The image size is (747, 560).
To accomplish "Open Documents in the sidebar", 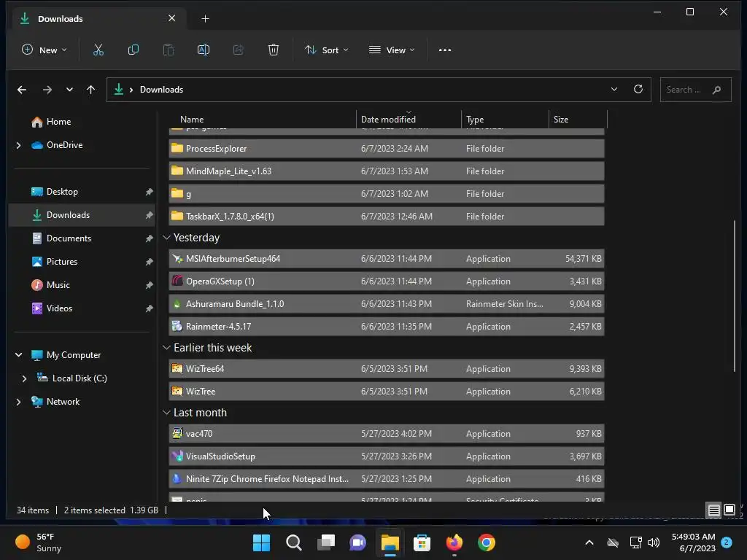I will (x=69, y=238).
